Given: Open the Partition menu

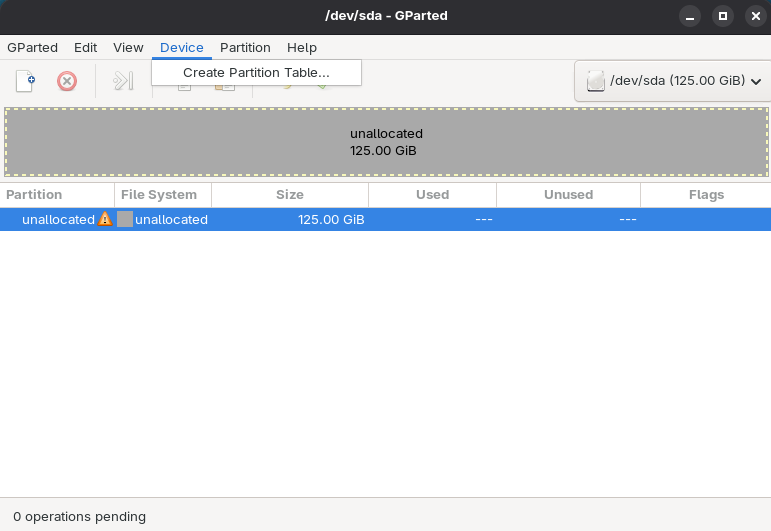Looking at the screenshot, I should (245, 47).
